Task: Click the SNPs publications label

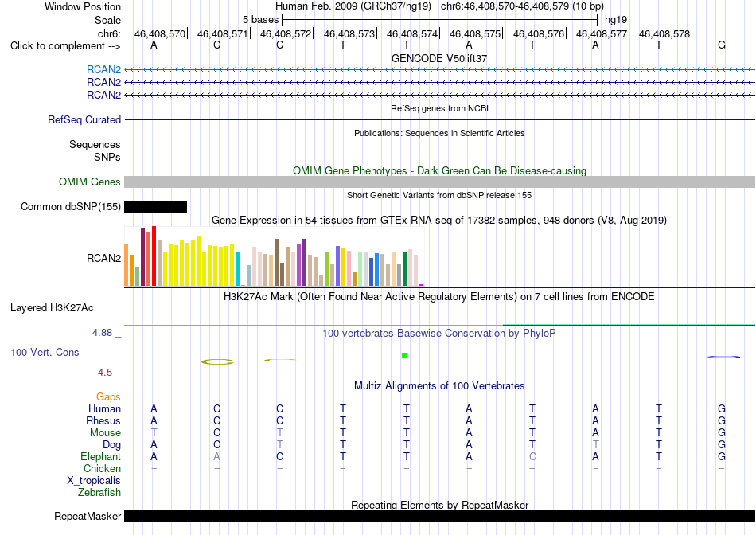Action: click(107, 157)
